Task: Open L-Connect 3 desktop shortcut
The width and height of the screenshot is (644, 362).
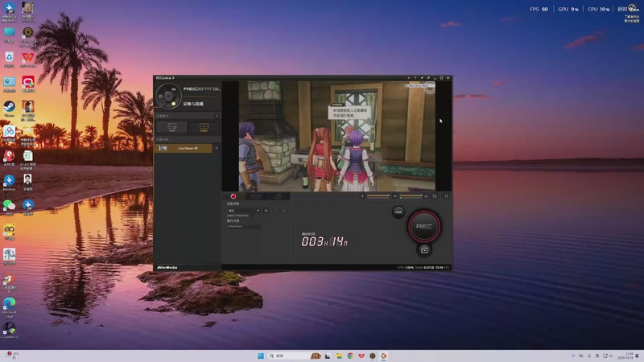Action: tap(9, 331)
